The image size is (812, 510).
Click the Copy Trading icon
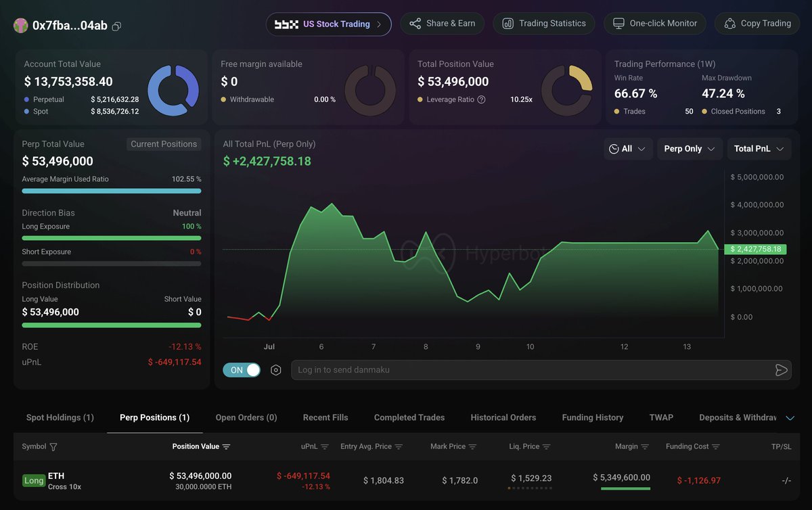coord(729,24)
